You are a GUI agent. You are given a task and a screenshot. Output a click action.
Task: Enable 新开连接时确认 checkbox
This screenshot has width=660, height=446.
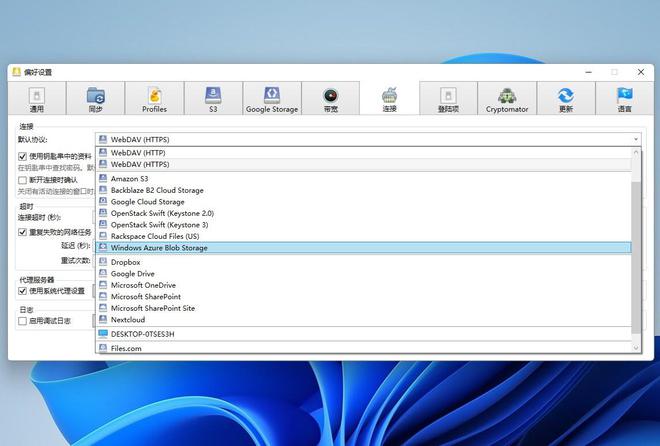(x=22, y=180)
